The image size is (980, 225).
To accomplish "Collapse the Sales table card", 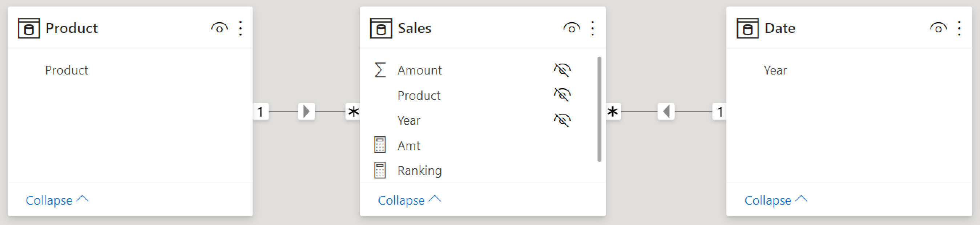I will coord(410,200).
